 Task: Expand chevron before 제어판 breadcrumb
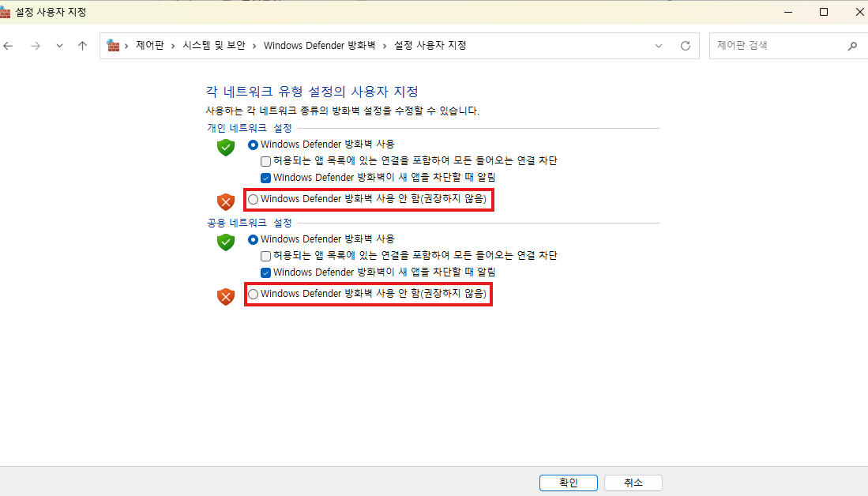tap(127, 46)
